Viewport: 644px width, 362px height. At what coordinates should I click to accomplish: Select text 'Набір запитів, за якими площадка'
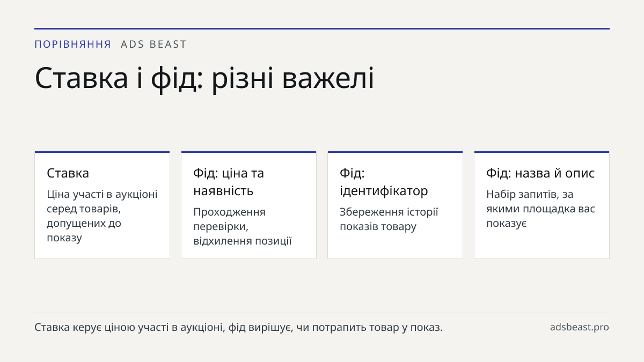tap(531, 201)
